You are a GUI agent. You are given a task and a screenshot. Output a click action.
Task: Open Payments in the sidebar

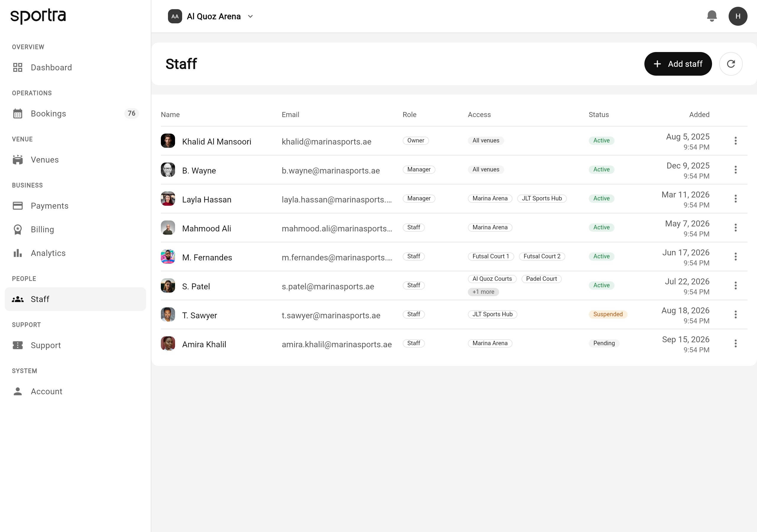[x=75, y=206]
